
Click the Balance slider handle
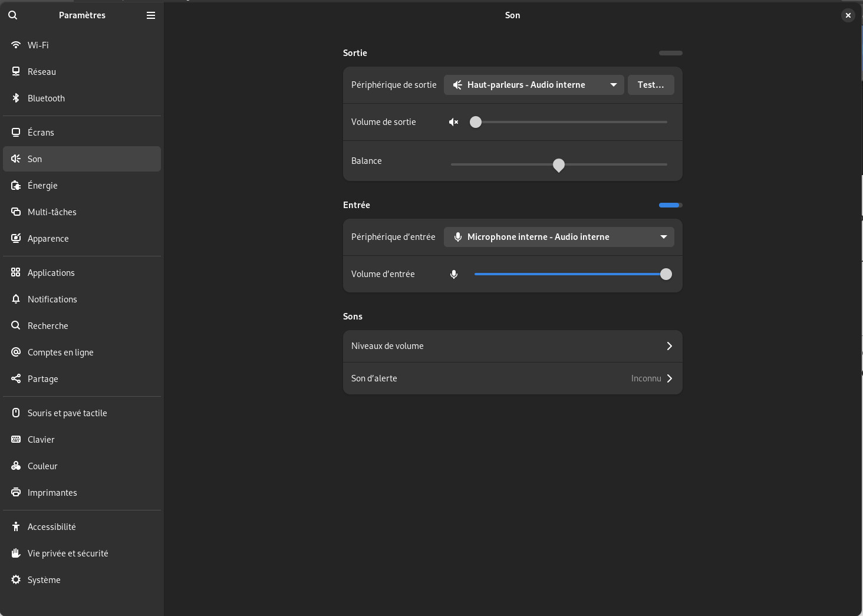(559, 165)
